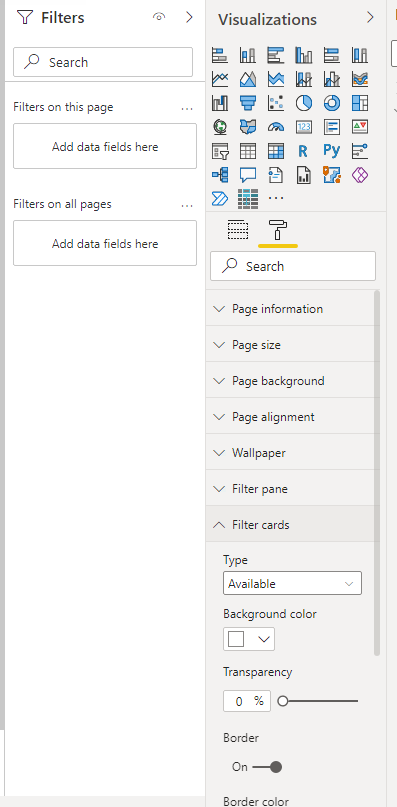Insert a Python visual

pyautogui.click(x=332, y=151)
